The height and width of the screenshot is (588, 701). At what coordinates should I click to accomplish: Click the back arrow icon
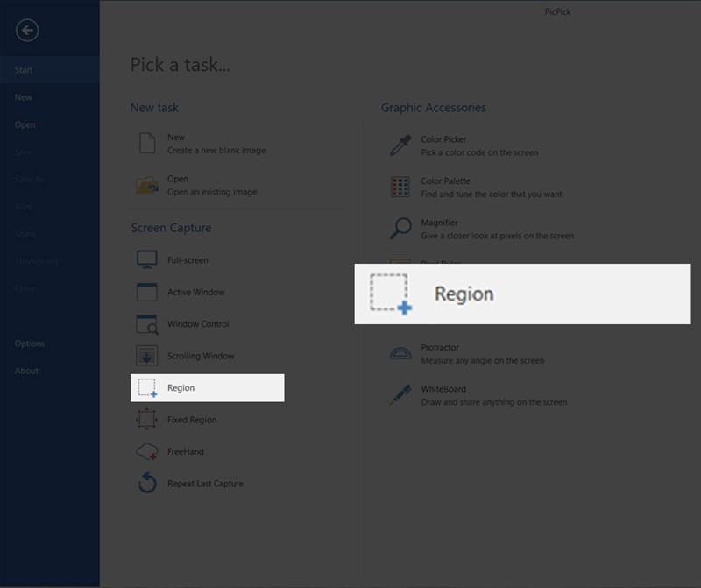click(x=27, y=31)
